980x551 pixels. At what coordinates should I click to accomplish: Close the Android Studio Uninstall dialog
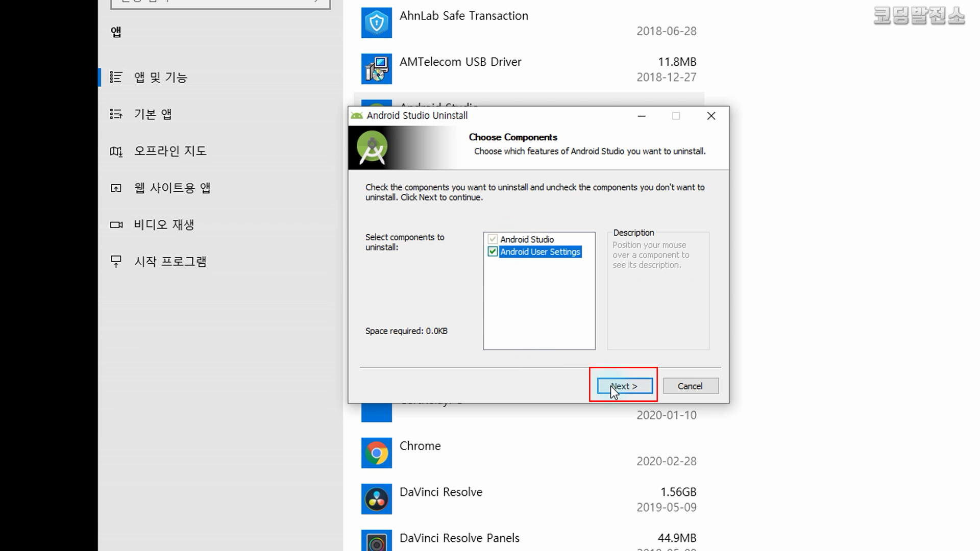click(711, 116)
